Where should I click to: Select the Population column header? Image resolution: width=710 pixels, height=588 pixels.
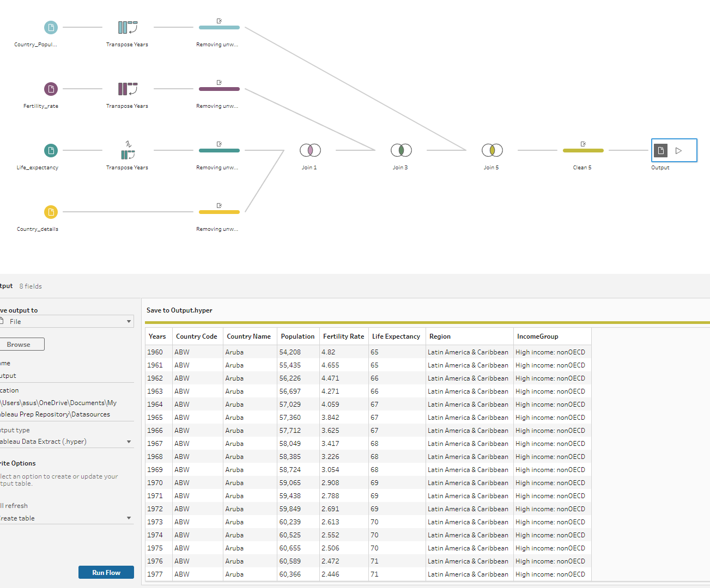(298, 336)
